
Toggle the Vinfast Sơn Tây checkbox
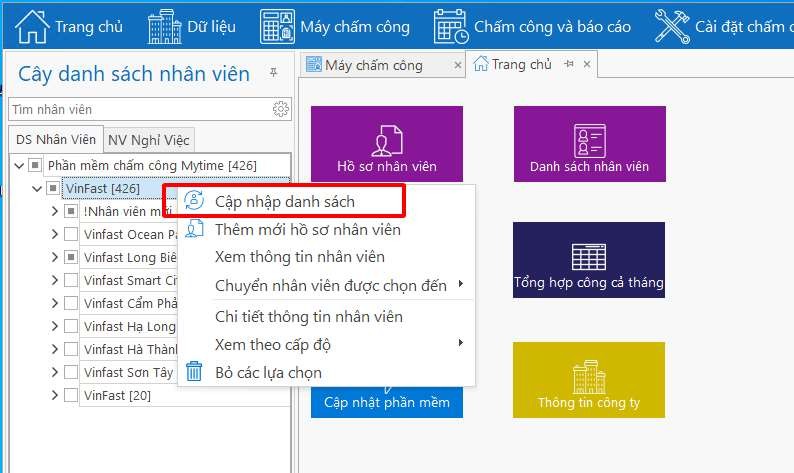pos(71,372)
